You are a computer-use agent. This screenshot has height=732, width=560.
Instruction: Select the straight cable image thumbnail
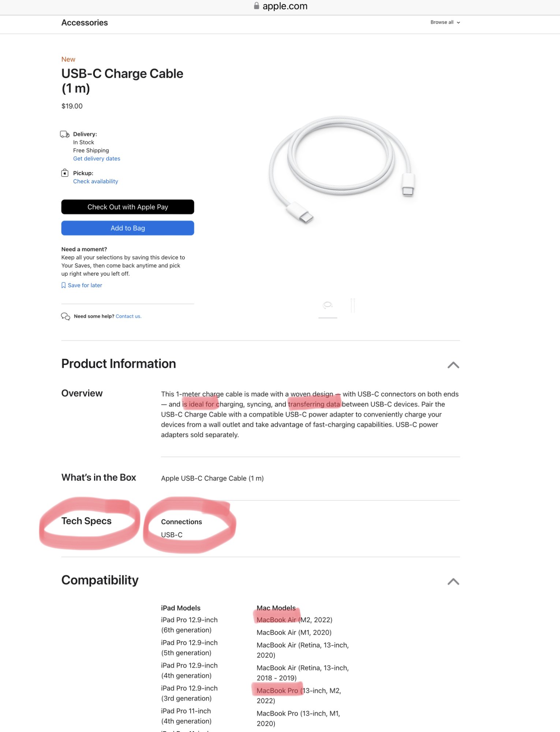353,305
